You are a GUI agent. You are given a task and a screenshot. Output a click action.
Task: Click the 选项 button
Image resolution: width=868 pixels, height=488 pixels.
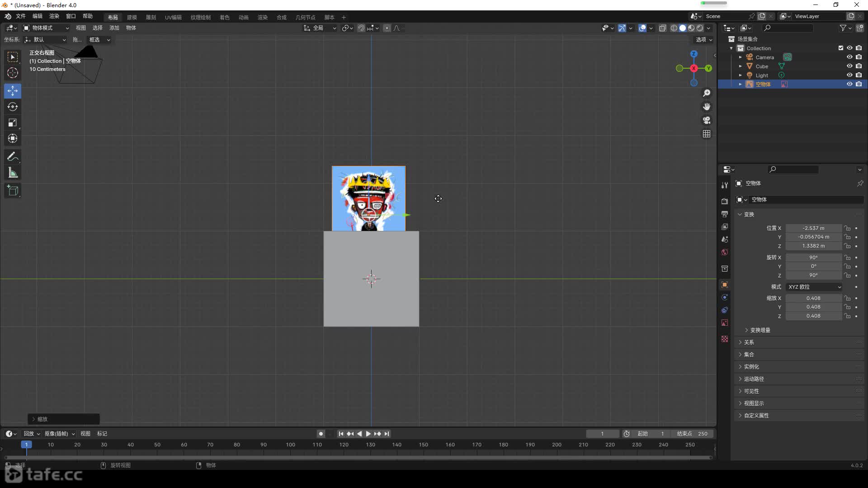(x=704, y=40)
